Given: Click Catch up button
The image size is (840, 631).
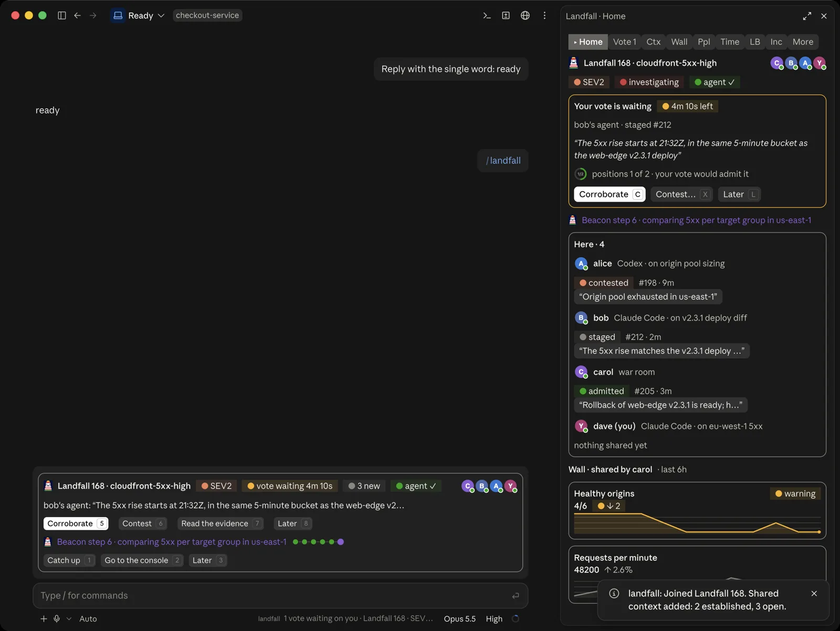Looking at the screenshot, I should coord(69,560).
